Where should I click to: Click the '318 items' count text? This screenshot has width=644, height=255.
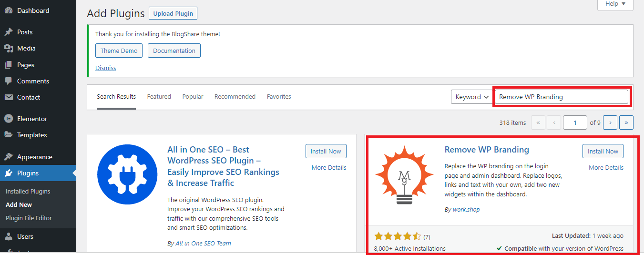[x=512, y=122]
